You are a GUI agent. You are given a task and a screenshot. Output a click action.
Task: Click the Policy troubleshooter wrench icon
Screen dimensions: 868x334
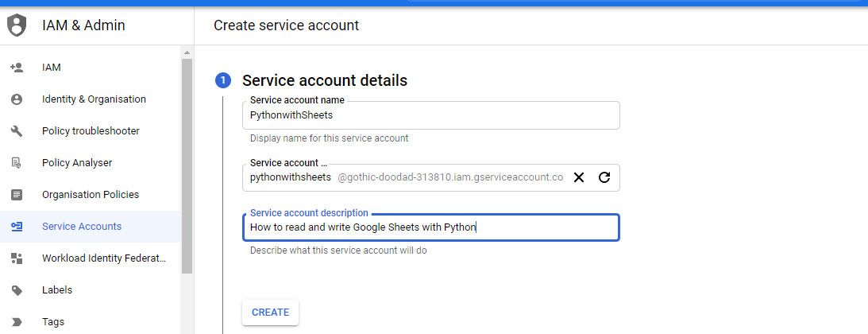(x=16, y=131)
